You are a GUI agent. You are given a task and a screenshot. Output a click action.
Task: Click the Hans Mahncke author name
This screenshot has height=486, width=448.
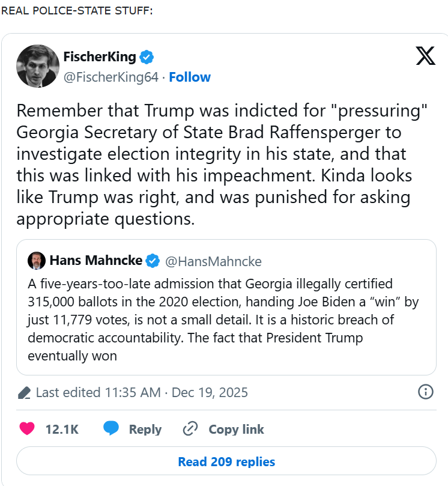point(95,261)
